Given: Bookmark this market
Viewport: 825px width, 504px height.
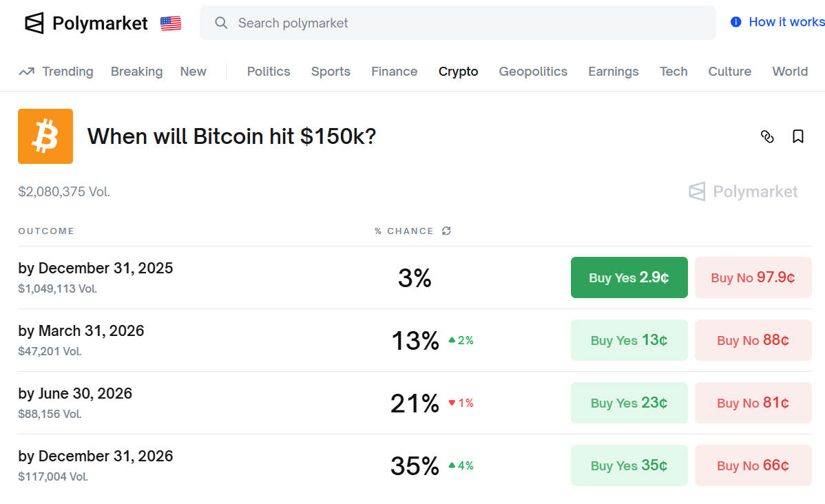Looking at the screenshot, I should coord(797,136).
